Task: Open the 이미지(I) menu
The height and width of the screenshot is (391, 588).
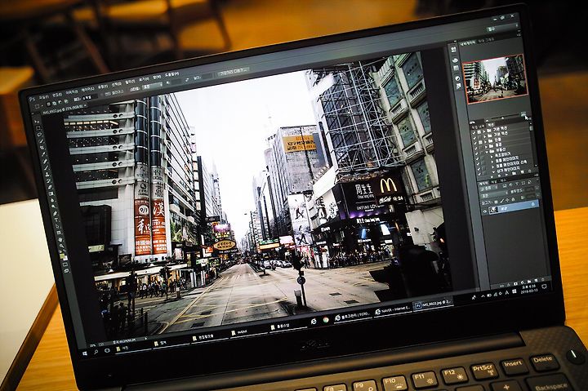Action: coord(72,92)
